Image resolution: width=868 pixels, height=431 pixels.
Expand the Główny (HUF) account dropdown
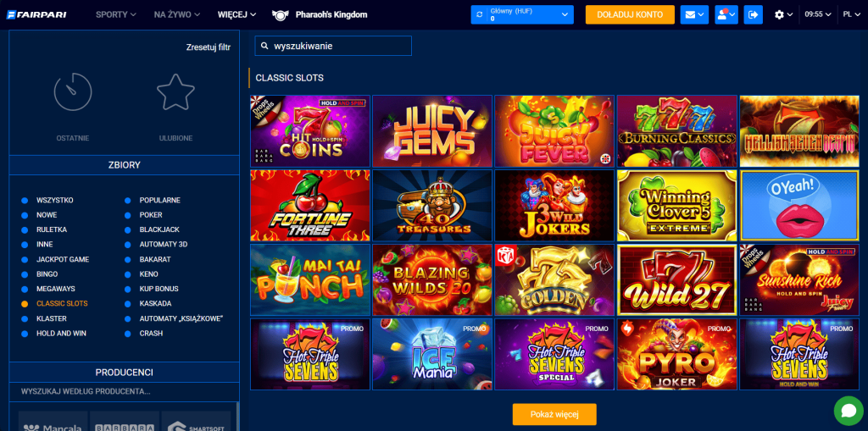(x=522, y=15)
